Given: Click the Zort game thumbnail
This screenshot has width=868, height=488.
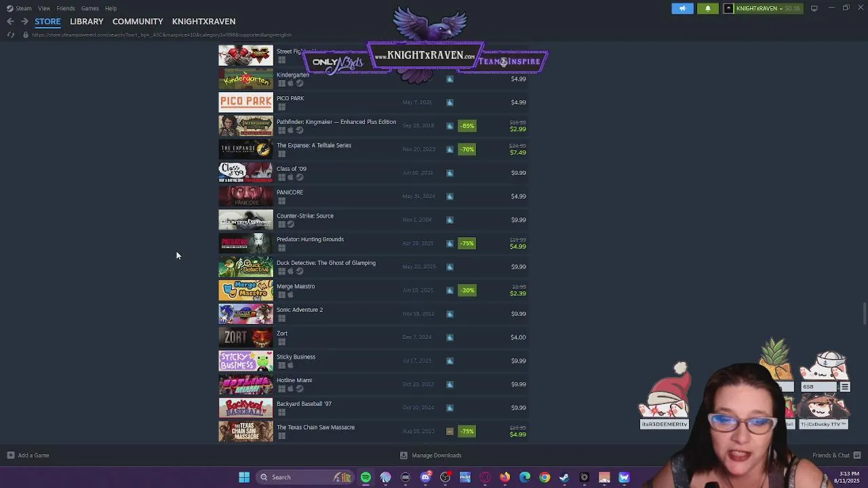Looking at the screenshot, I should coord(245,338).
